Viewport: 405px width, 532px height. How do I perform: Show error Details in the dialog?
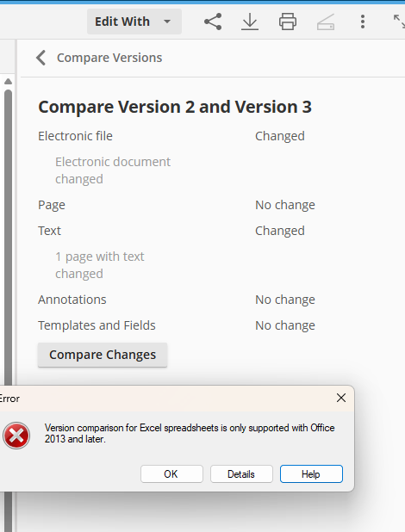coord(241,474)
